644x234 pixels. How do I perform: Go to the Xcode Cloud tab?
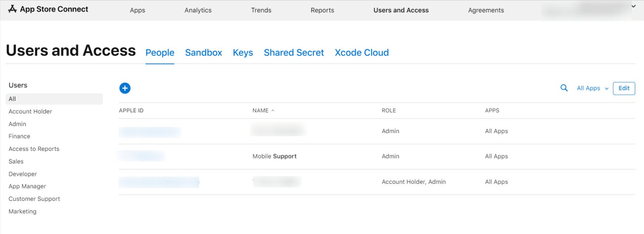(361, 53)
